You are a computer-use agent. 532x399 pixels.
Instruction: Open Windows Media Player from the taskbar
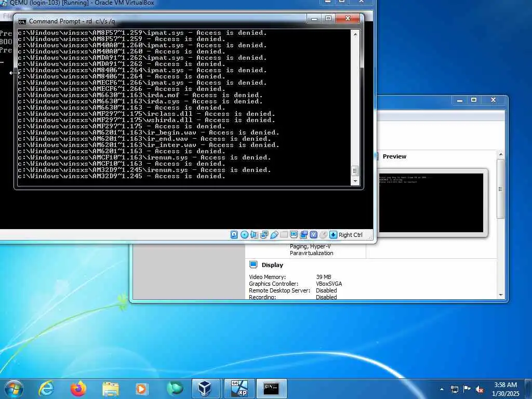point(141,389)
